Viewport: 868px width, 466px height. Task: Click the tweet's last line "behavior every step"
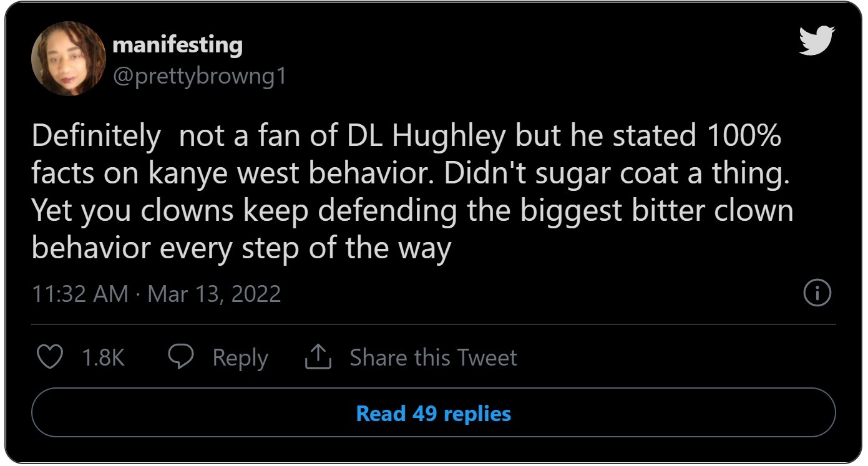[x=171, y=248]
